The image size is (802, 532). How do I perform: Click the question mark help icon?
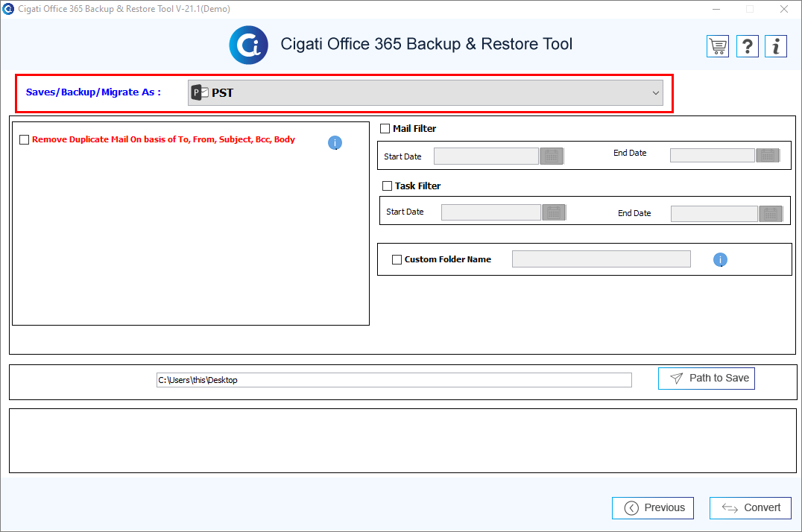tap(748, 46)
